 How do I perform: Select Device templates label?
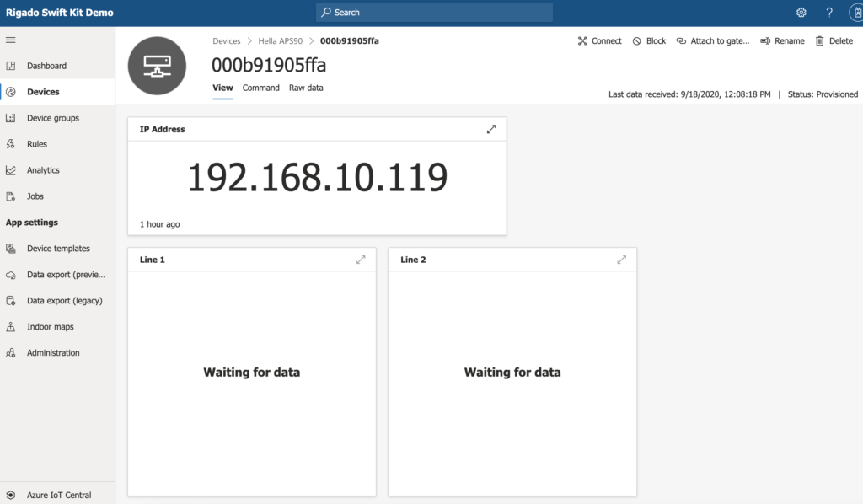58,249
